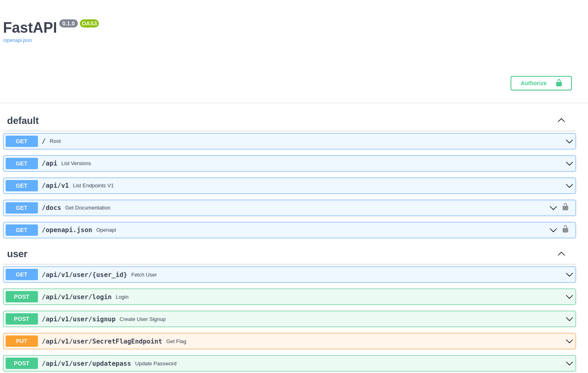588x373 pixels.
Task: Click the POST badge for user login
Action: coord(22,297)
